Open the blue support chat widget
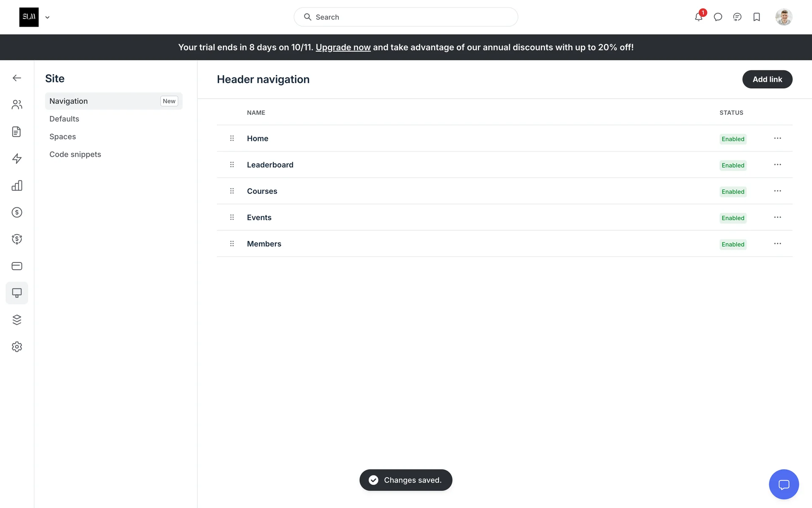This screenshot has width=812, height=508. (x=784, y=484)
